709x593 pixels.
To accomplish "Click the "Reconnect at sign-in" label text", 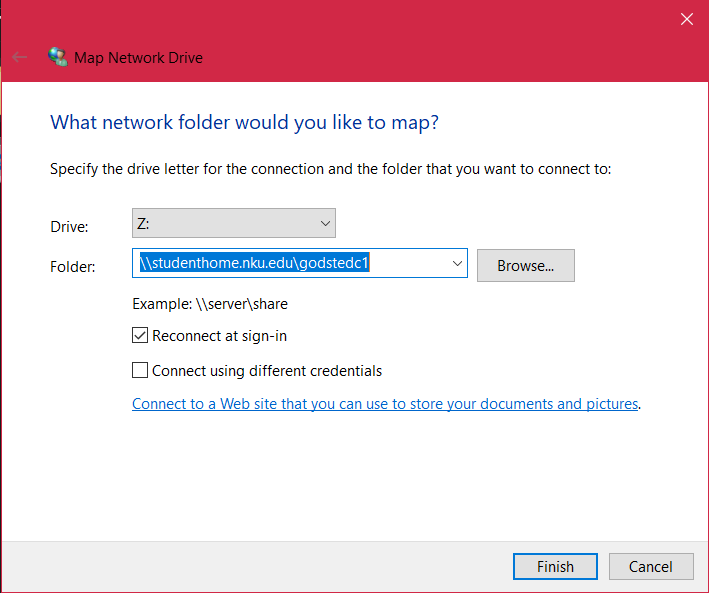I will pyautogui.click(x=219, y=336).
